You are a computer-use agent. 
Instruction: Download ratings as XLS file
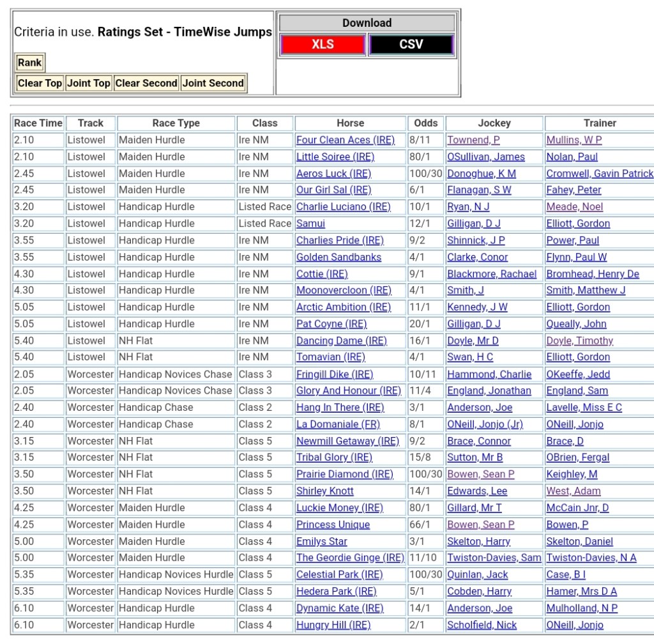click(x=323, y=45)
